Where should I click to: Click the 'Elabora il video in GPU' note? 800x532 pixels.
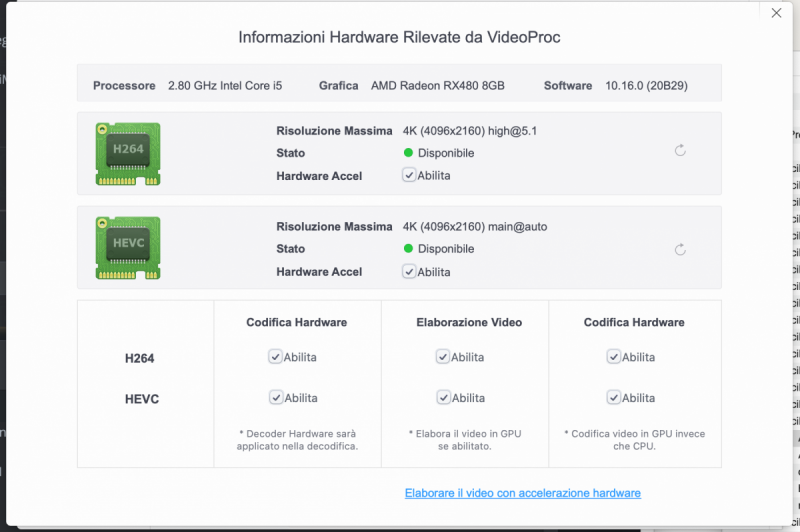(x=465, y=440)
